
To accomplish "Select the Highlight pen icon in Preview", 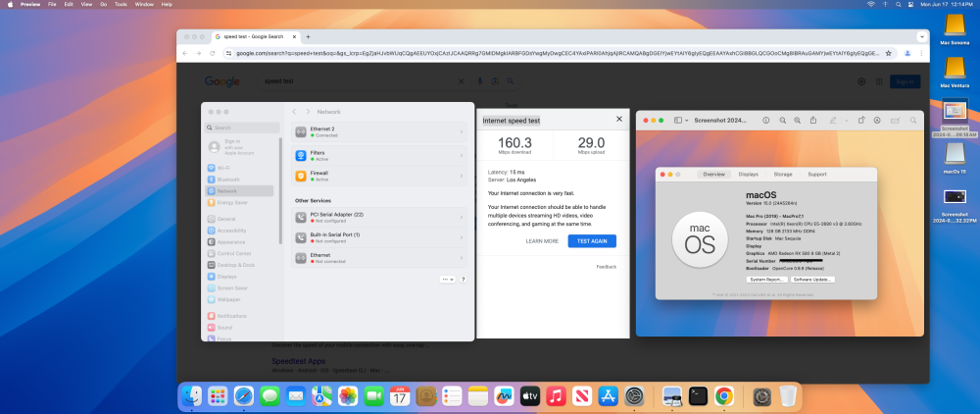I will click(x=832, y=120).
